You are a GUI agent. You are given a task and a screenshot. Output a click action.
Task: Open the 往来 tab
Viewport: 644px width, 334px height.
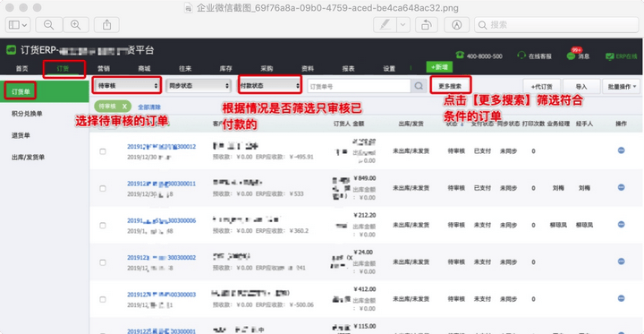click(x=185, y=69)
